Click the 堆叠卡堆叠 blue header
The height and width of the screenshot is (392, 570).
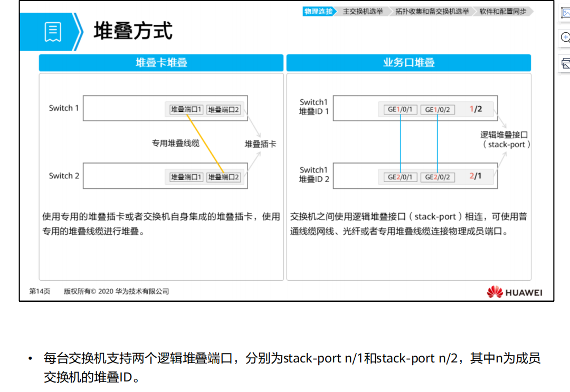[x=161, y=63]
